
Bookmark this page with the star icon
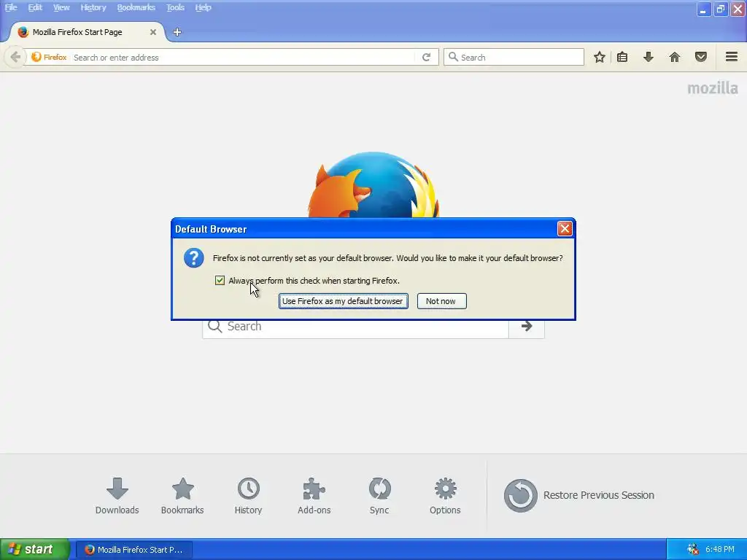600,57
